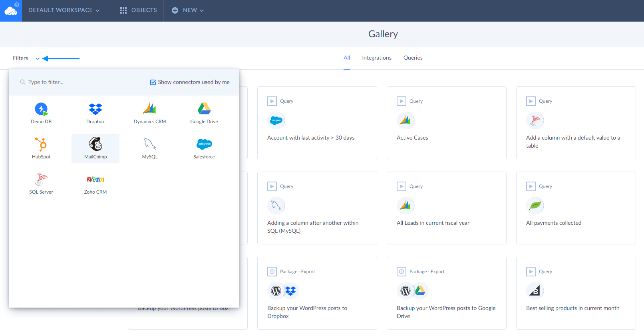Switch to the Queries tab
The height and width of the screenshot is (336, 644).
point(413,58)
